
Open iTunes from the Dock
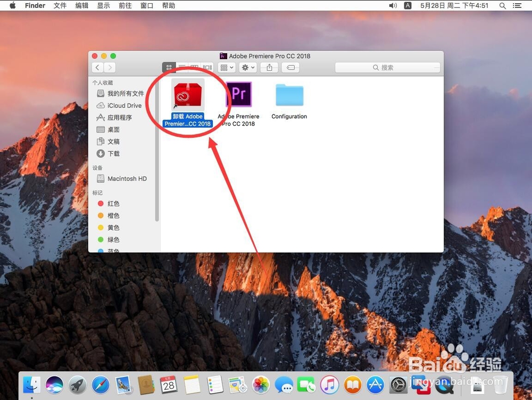pyautogui.click(x=329, y=385)
